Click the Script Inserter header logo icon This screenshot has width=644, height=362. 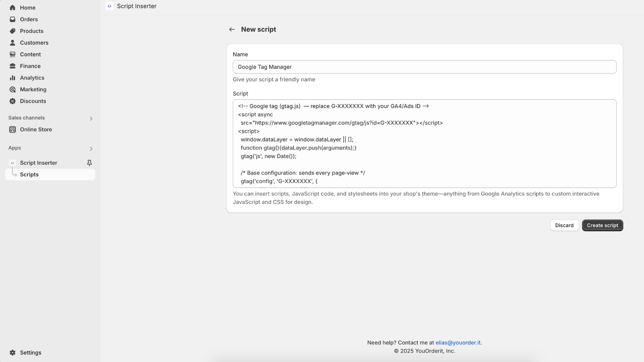point(109,6)
